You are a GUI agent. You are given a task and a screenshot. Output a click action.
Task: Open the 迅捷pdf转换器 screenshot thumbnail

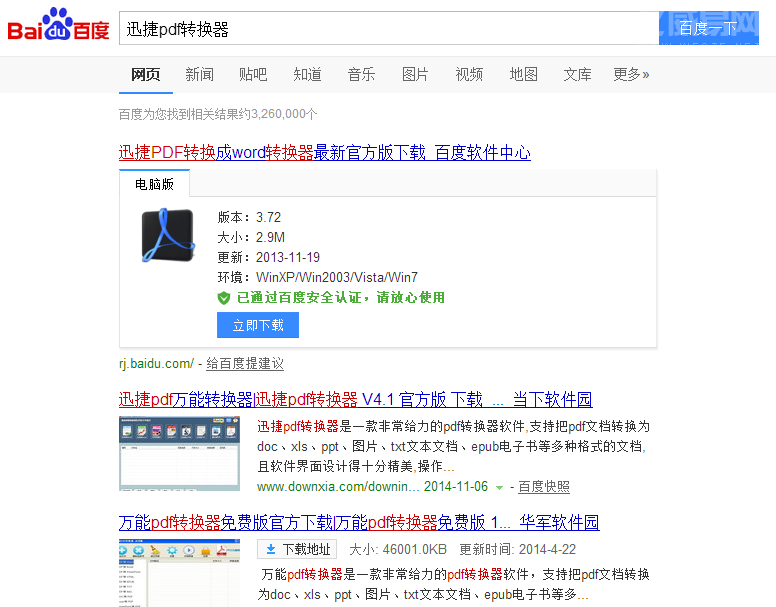(x=179, y=454)
